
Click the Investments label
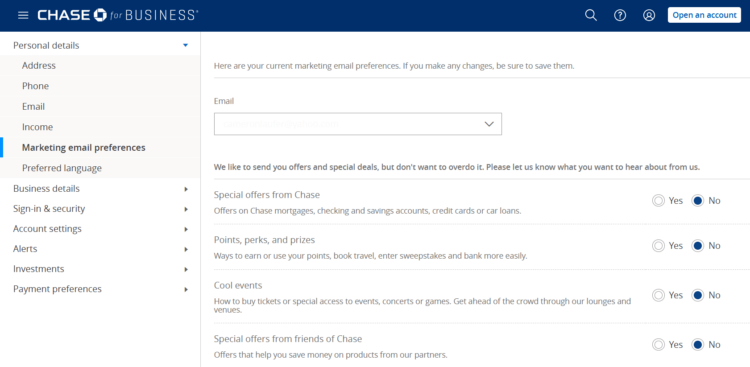(x=38, y=269)
